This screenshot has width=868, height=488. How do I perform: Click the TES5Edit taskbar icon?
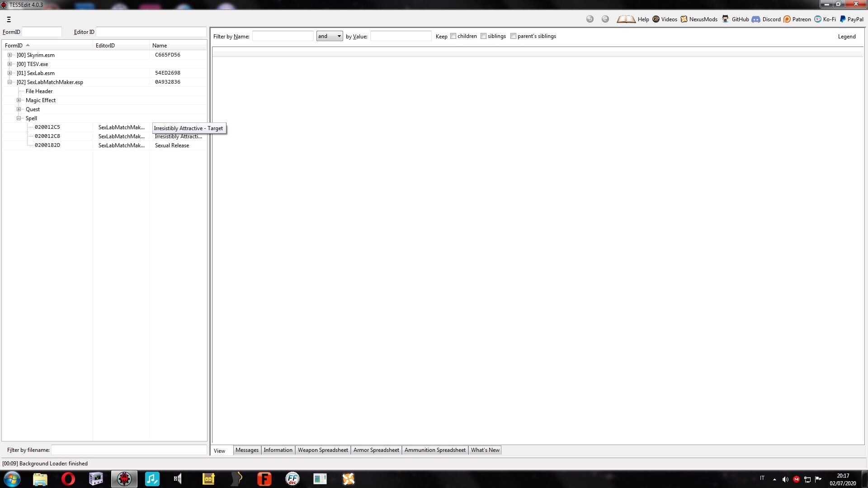tap(124, 479)
